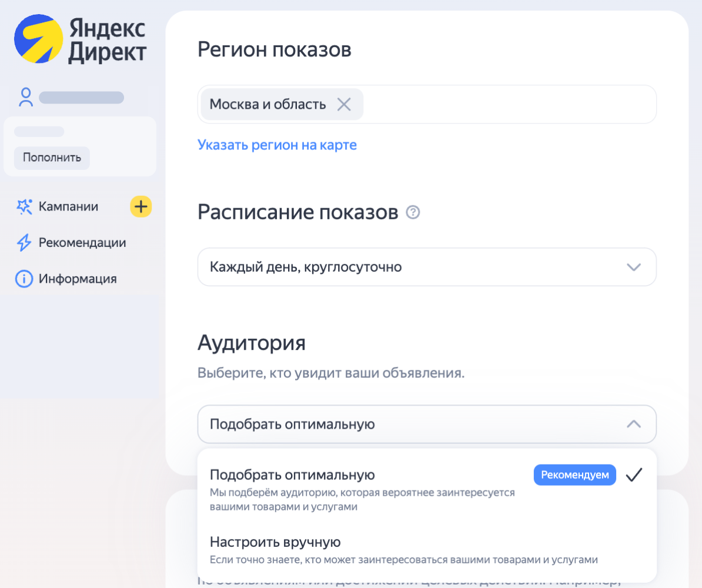Click the Яндекс Директ wordmark text
Screen dimensions: 702x588
(108, 40)
